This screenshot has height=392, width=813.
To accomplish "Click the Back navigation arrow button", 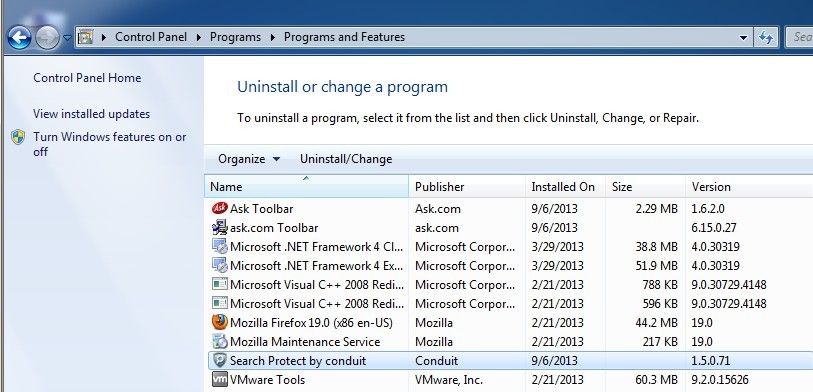I will click(x=20, y=37).
